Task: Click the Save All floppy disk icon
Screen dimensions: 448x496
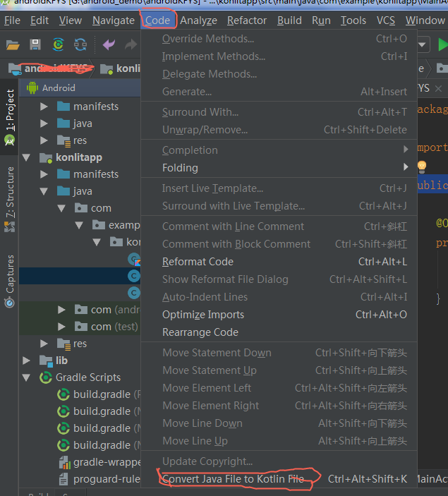Action: pos(35,44)
